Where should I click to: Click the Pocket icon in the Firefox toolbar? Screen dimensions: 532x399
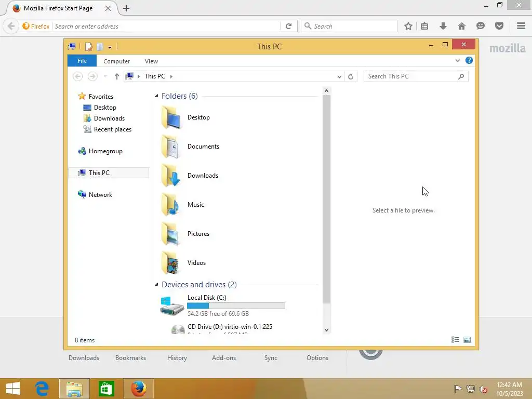(499, 26)
